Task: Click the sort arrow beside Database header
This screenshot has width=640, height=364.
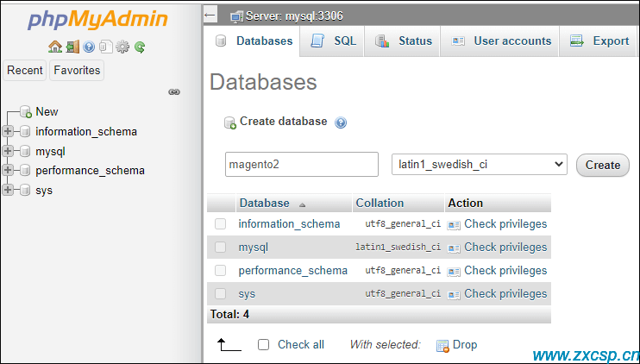Action: 302,204
